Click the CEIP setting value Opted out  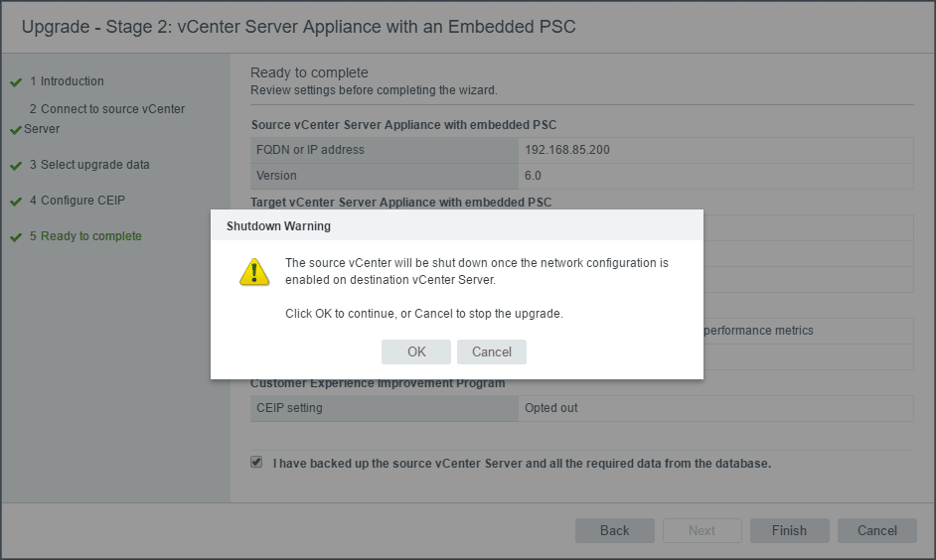pyautogui.click(x=551, y=408)
